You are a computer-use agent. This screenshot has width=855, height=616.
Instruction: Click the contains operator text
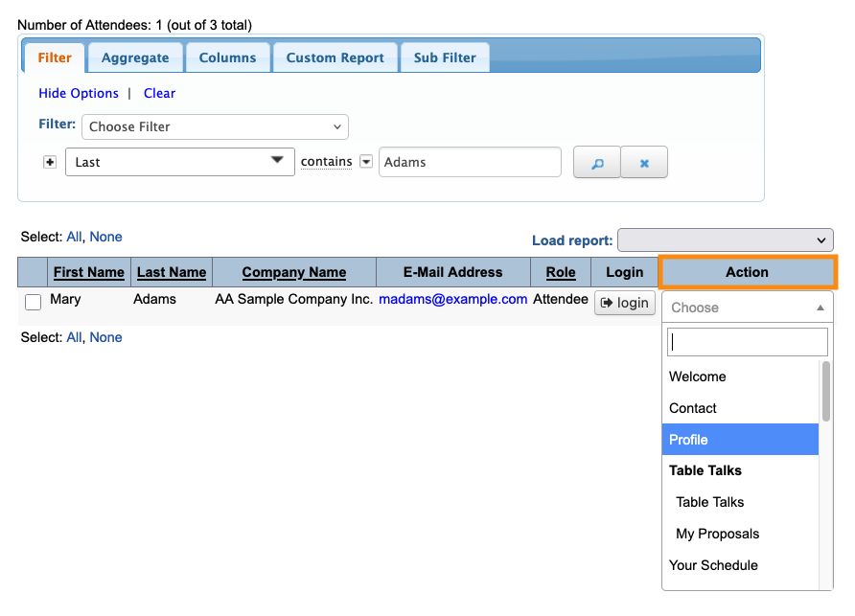(x=327, y=162)
